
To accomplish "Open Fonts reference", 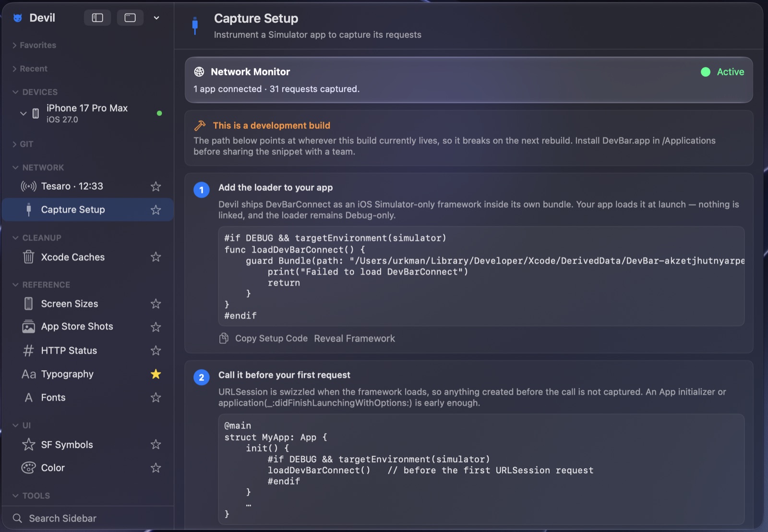I will (x=88, y=398).
